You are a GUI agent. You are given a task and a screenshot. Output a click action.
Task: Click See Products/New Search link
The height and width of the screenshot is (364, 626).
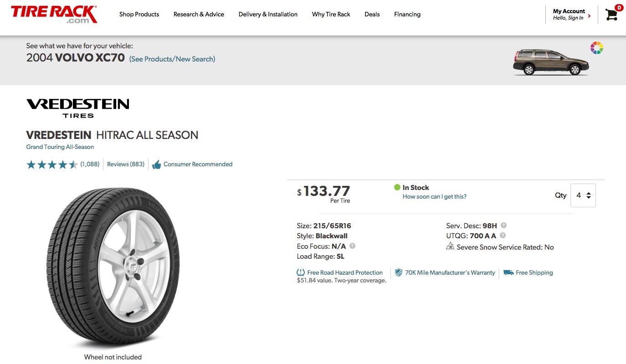point(172,59)
